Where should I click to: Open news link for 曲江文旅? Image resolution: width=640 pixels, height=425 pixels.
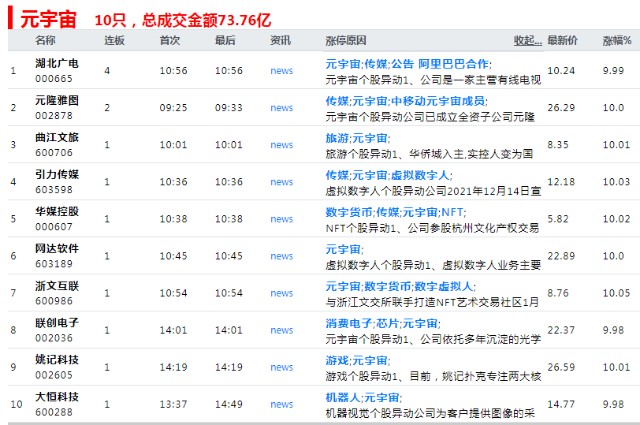pyautogui.click(x=282, y=145)
